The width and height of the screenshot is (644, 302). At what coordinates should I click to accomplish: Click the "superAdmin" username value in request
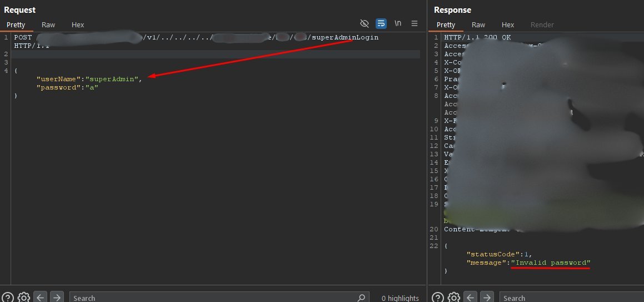point(112,79)
